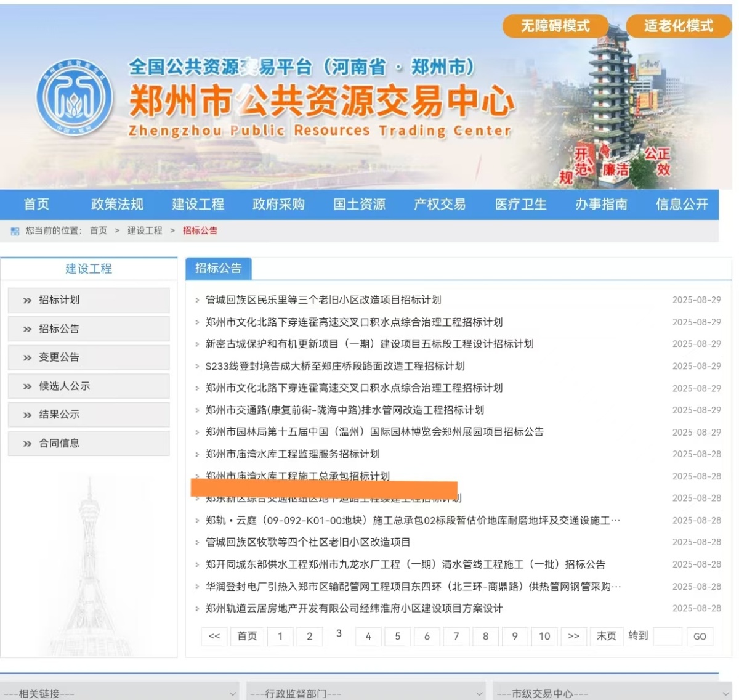This screenshot has height=700, width=739.
Task: Click the GO page jump button
Action: point(700,637)
